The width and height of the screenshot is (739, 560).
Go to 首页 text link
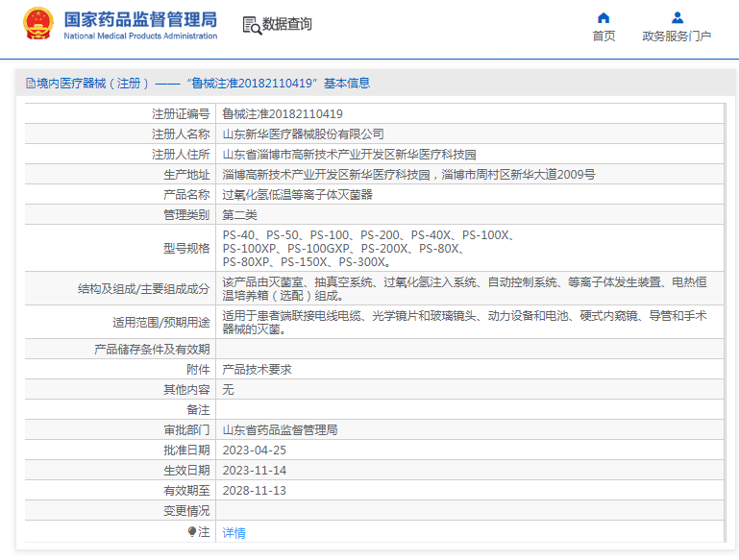(604, 37)
